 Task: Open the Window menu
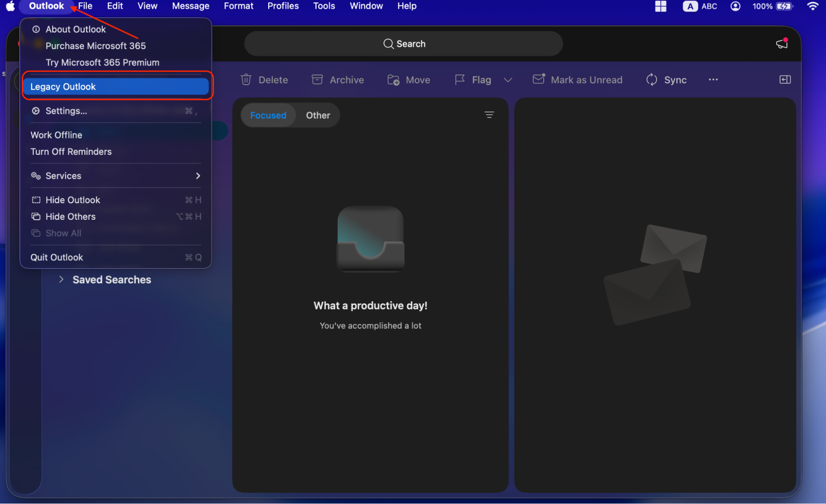point(366,6)
